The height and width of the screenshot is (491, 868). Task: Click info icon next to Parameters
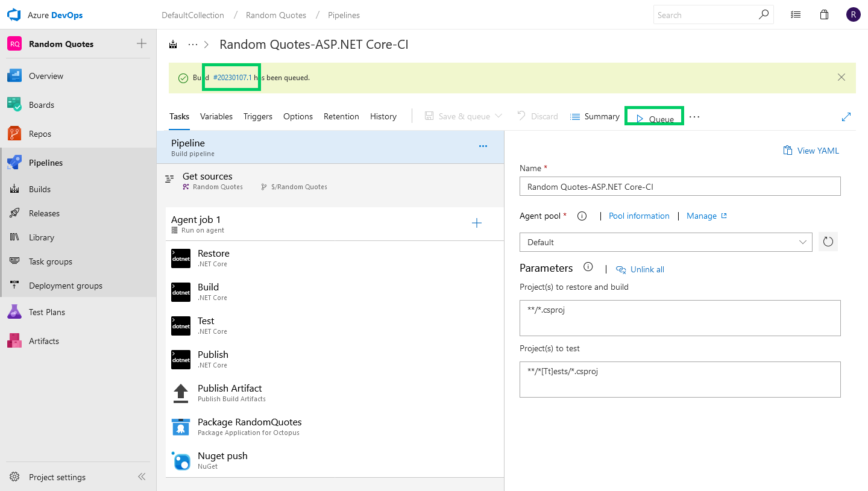[x=588, y=267]
